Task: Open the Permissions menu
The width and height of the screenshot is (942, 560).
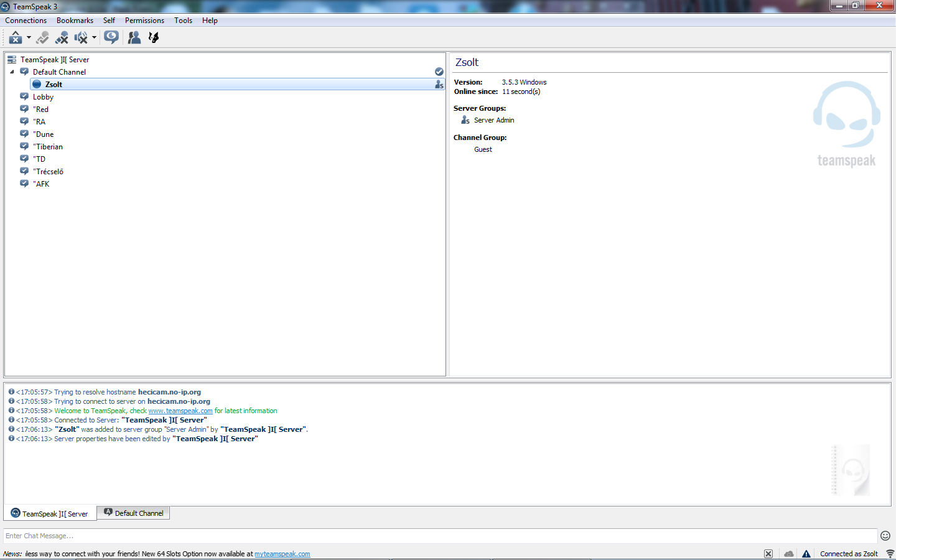Action: [144, 21]
